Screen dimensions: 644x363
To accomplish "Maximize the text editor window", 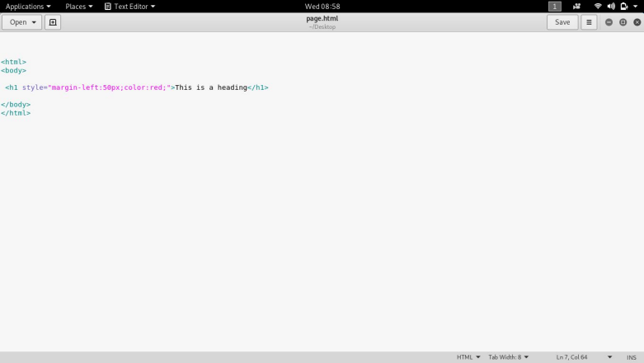I will 623,22.
